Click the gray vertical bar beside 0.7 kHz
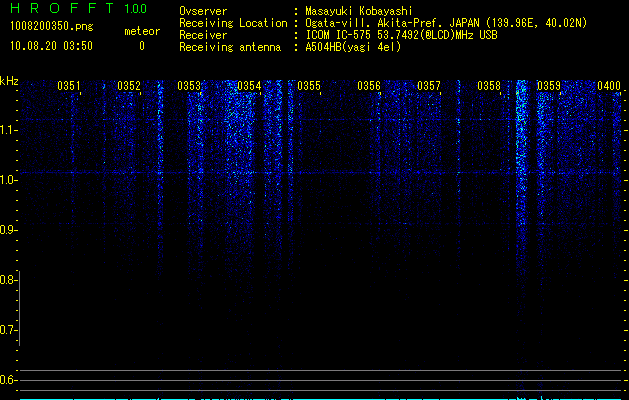The width and height of the screenshot is (629, 400). pos(19,308)
